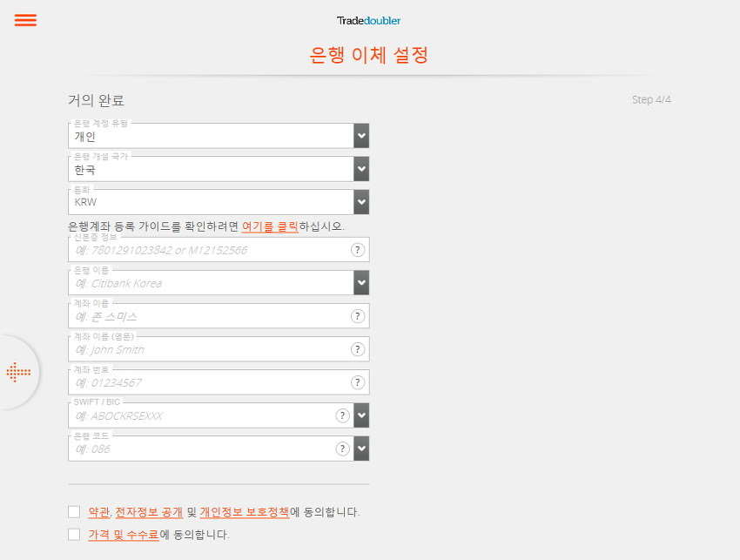This screenshot has height=560, width=740.
Task: Expand the 은행 코드 dropdown arrow
Action: [x=361, y=449]
